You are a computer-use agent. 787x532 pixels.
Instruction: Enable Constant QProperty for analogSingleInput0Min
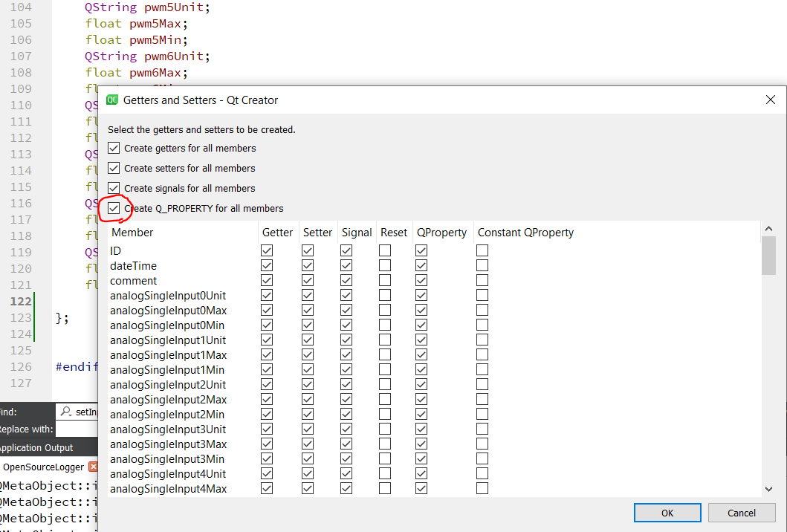coord(482,325)
